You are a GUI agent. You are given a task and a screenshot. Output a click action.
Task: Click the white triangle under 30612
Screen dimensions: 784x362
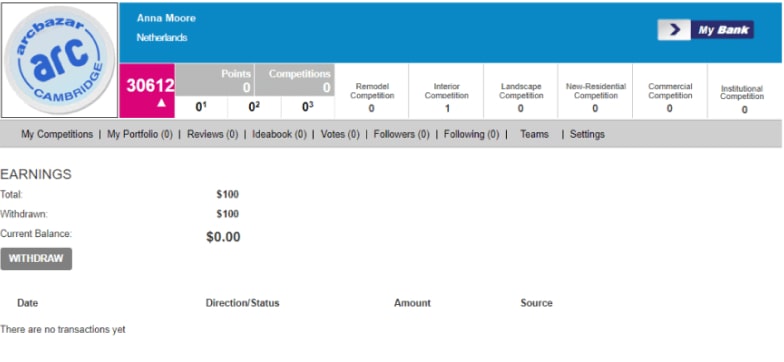click(162, 103)
